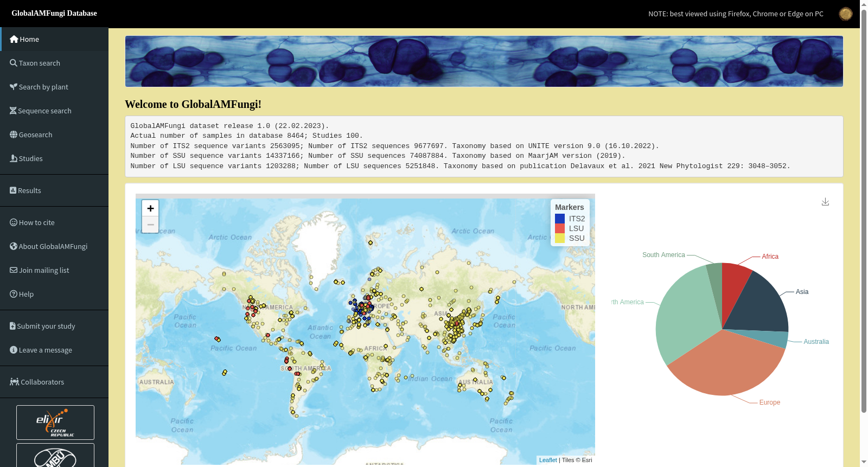The height and width of the screenshot is (467, 868).
Task: Open the Leaflet attribution link
Action: coord(548,460)
